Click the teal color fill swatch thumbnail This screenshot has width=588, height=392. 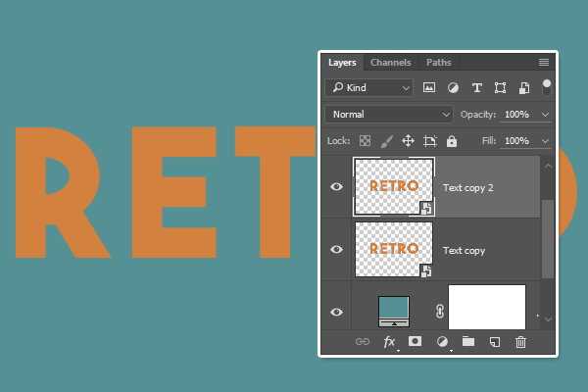pyautogui.click(x=394, y=312)
